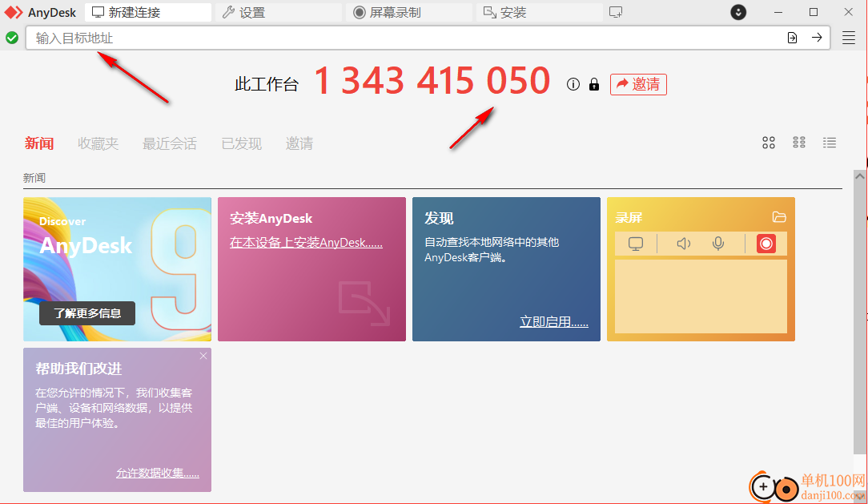Click the 立即启用 link
This screenshot has height=504, width=868.
553,322
